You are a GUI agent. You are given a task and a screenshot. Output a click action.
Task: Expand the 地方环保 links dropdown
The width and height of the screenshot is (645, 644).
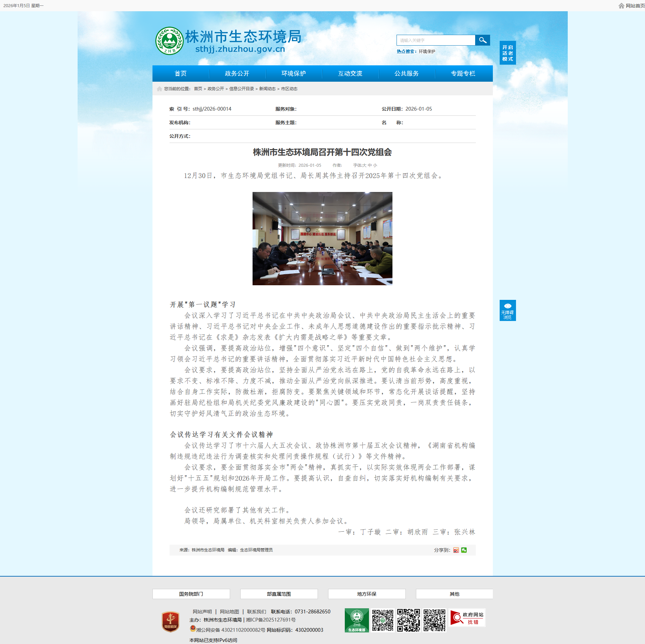pyautogui.click(x=367, y=594)
